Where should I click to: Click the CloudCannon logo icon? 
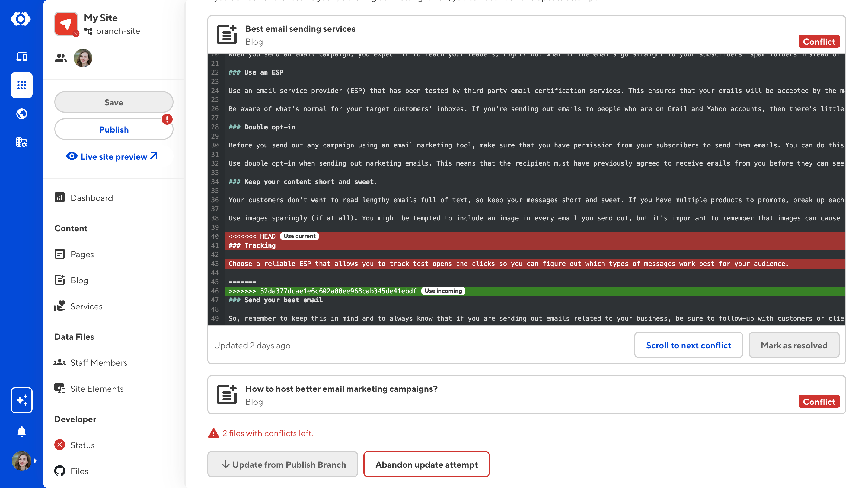21,19
